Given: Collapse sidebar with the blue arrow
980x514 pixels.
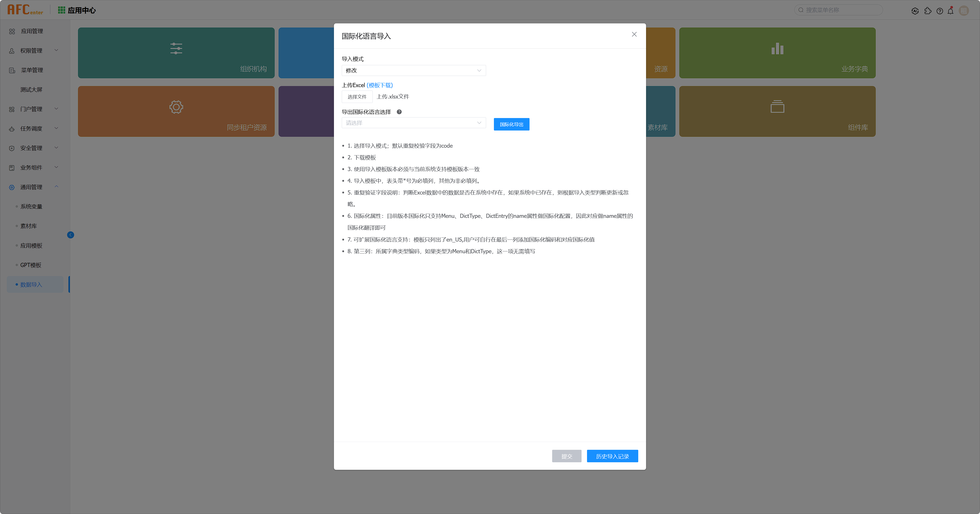Looking at the screenshot, I should pyautogui.click(x=70, y=235).
